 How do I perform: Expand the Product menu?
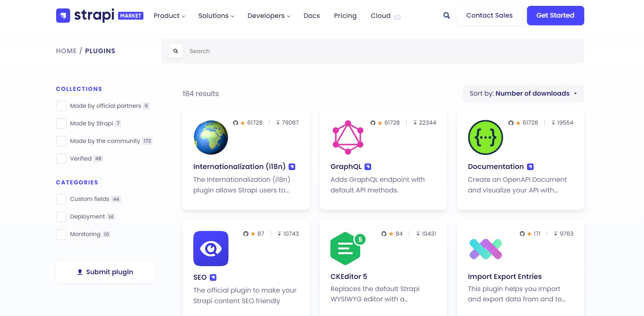169,16
